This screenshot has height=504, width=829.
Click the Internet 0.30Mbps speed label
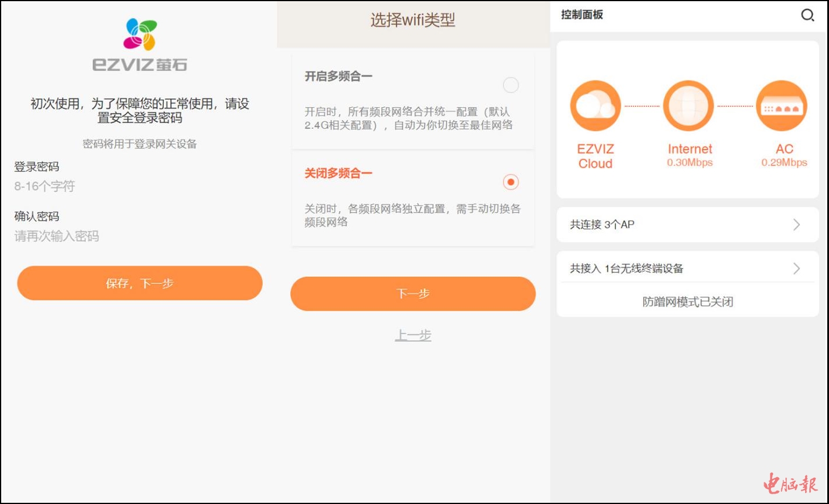(x=690, y=163)
